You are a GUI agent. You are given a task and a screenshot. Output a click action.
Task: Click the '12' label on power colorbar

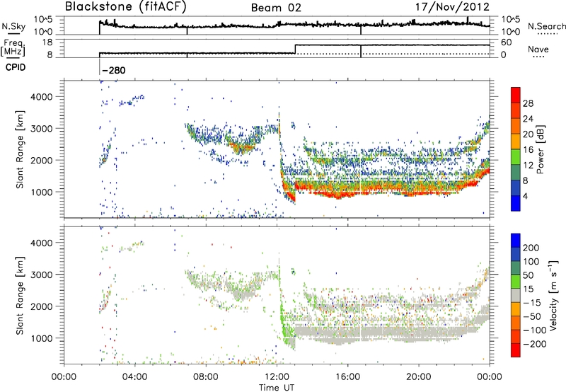(x=528, y=166)
